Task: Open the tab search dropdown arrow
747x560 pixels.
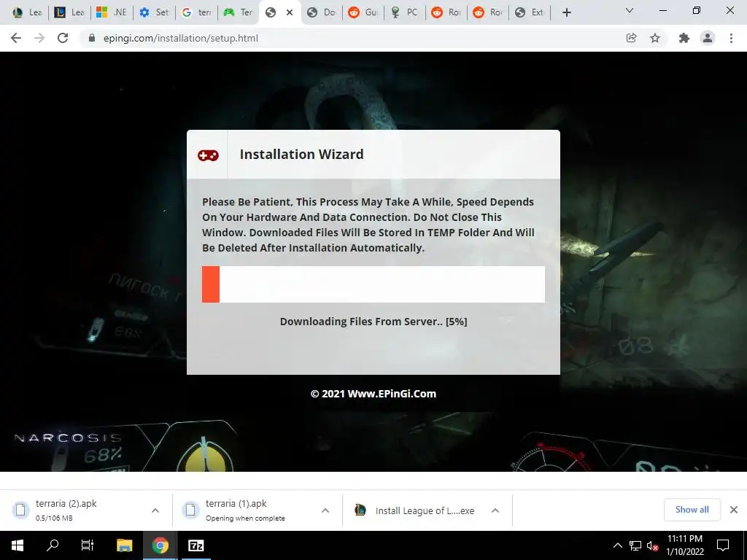Action: coord(630,10)
